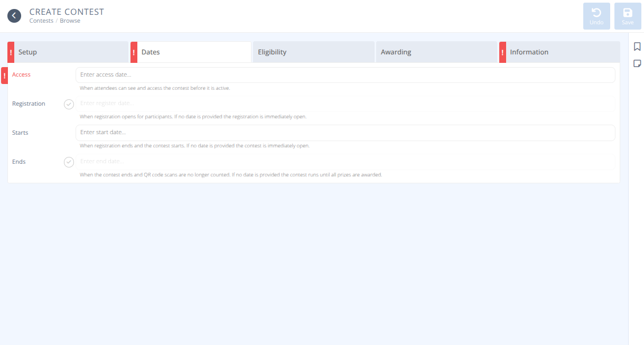
Task: Click the CREATE CONTEST page title
Action: (x=67, y=12)
